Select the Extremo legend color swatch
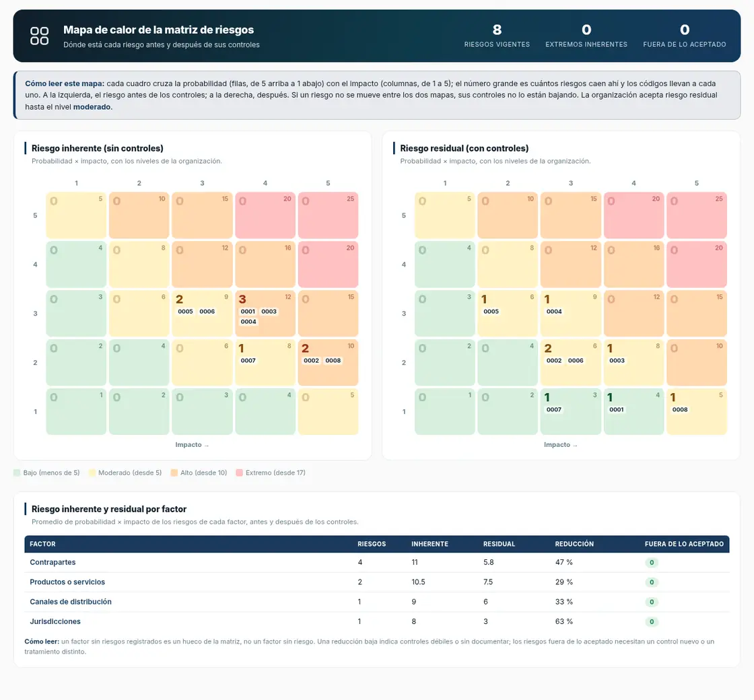The width and height of the screenshot is (754, 700). (240, 473)
